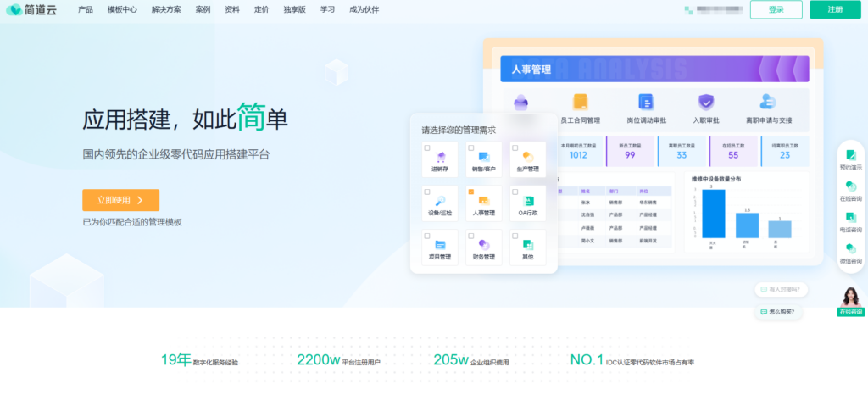Click the 登录 button
Viewport: 868px width, 395px height.
coord(776,9)
